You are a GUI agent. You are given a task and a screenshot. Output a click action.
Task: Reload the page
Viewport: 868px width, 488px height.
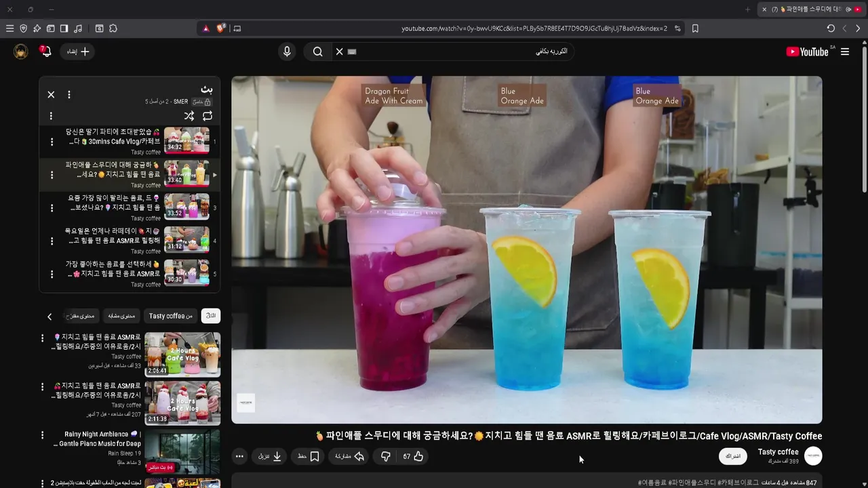pos(831,28)
